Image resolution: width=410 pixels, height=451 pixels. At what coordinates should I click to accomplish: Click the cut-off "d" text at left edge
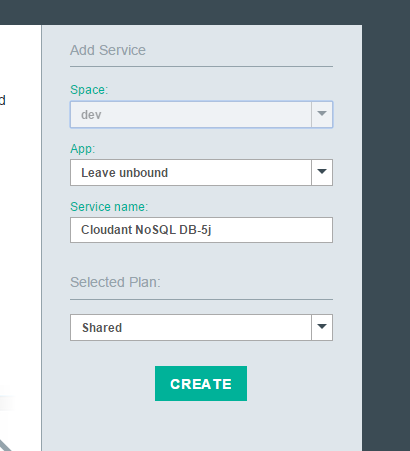pyautogui.click(x=3, y=100)
